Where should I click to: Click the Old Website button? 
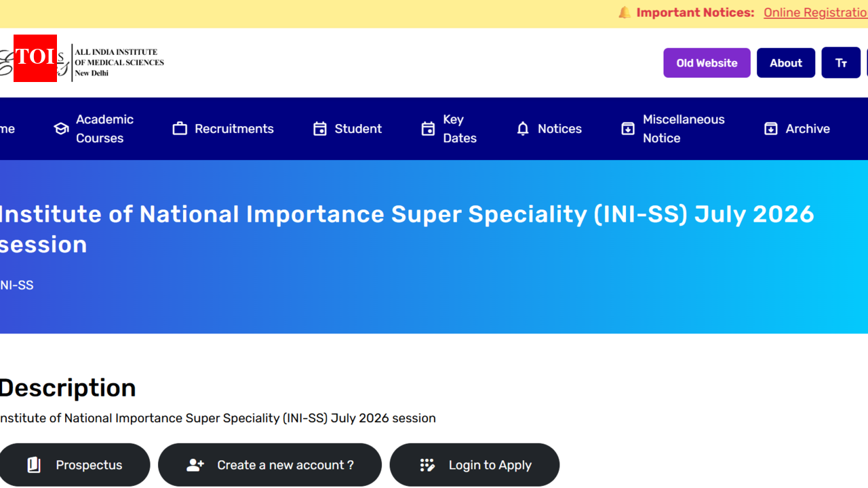707,62
